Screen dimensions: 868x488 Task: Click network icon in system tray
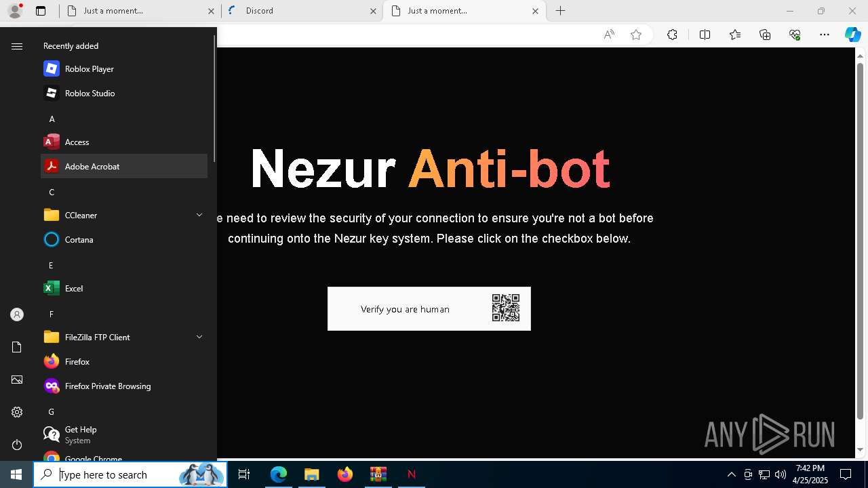pyautogui.click(x=764, y=474)
